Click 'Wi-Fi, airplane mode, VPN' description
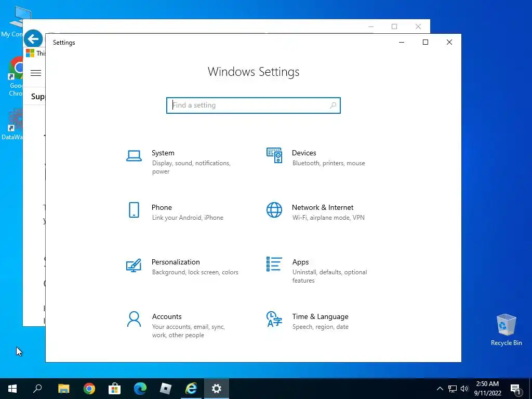 click(328, 218)
